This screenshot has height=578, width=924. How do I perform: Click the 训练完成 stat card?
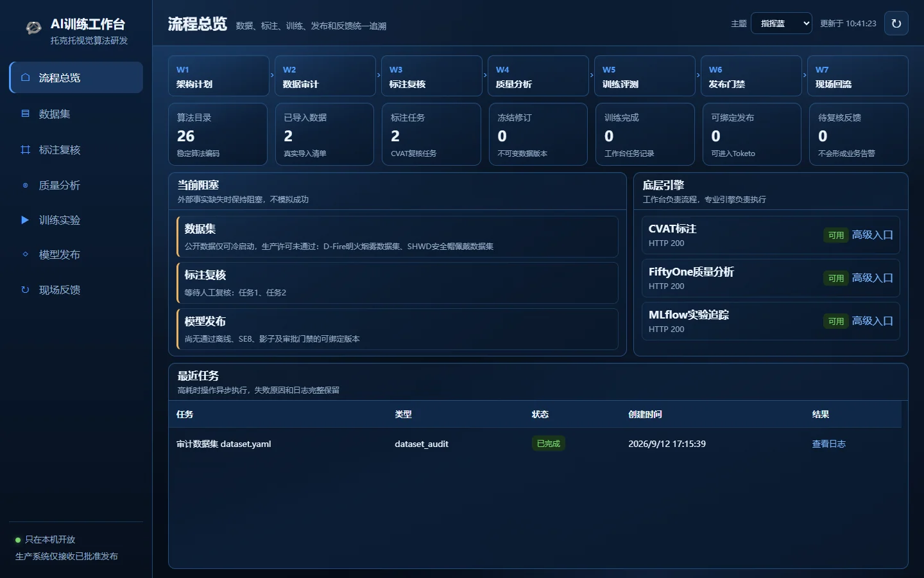tap(645, 134)
